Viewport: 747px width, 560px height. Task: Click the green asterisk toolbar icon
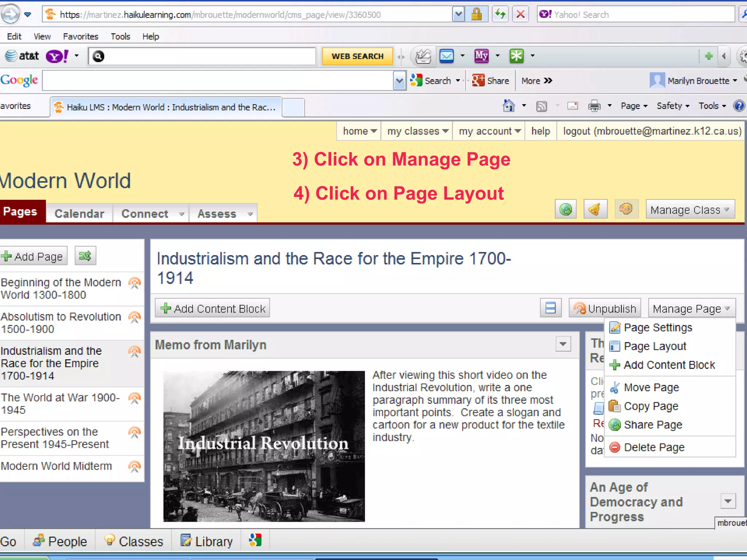tap(516, 56)
